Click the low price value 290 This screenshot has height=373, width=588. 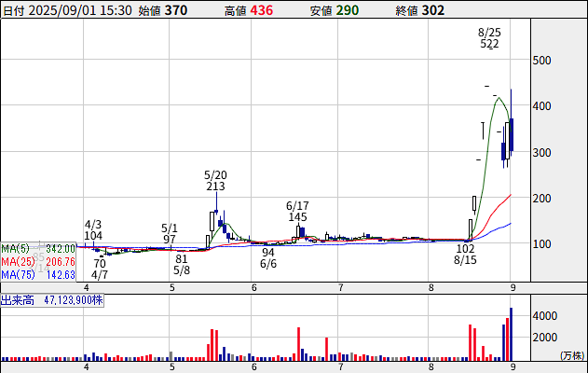click(x=348, y=10)
